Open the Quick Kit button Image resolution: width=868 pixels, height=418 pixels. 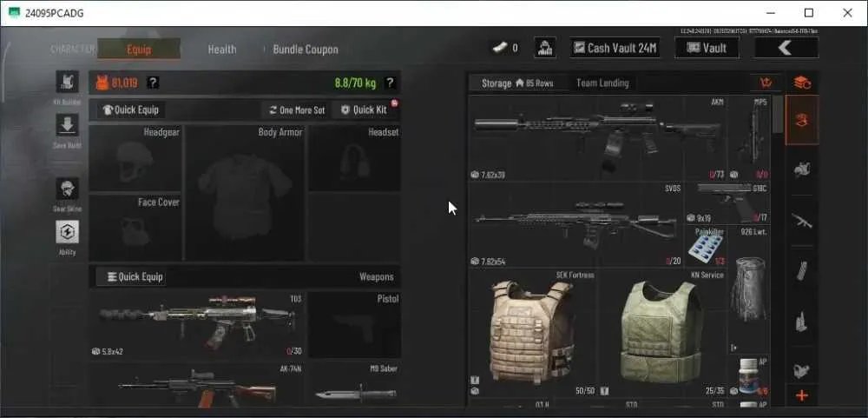365,109
